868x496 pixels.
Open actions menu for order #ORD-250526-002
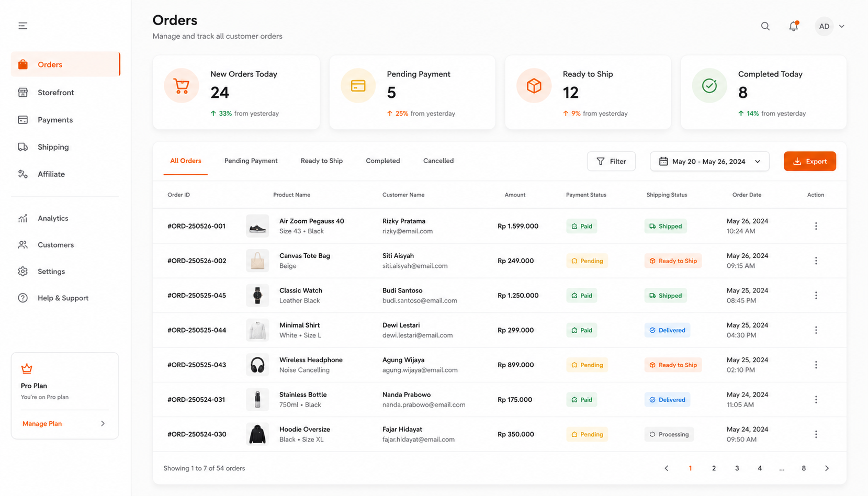[816, 261]
